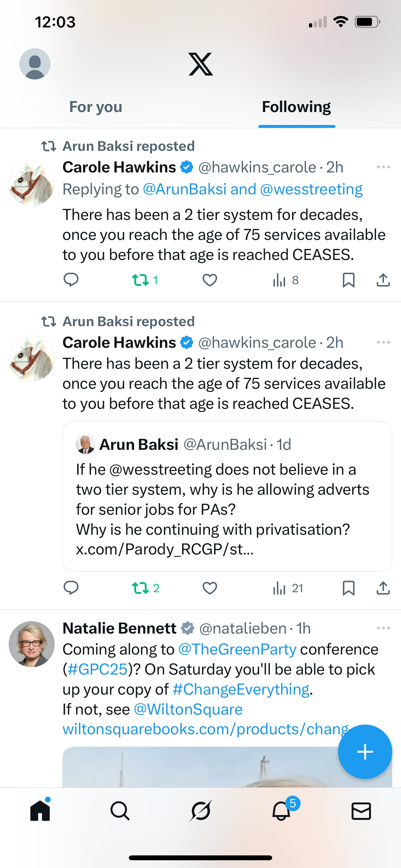This screenshot has width=401, height=868.
Task: Like the first Carole Hawkins post
Action: tap(210, 280)
